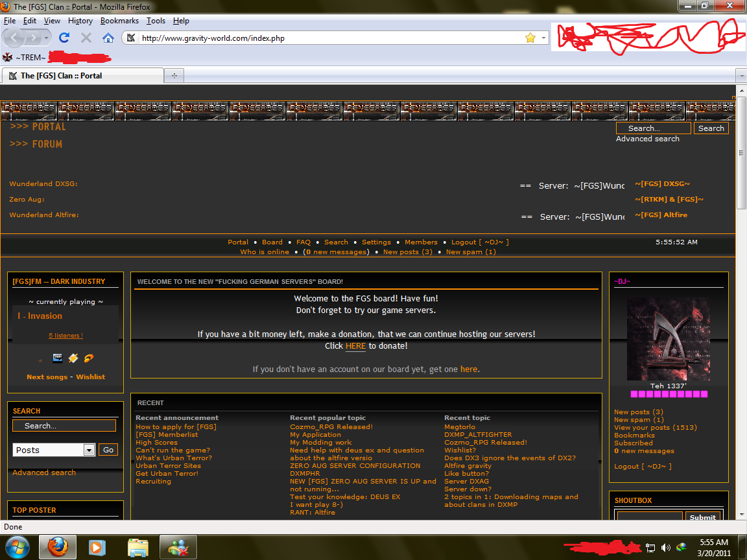Viewport: 747px width, 560px height.
Task: Open a new tab with plus button
Action: click(x=174, y=76)
